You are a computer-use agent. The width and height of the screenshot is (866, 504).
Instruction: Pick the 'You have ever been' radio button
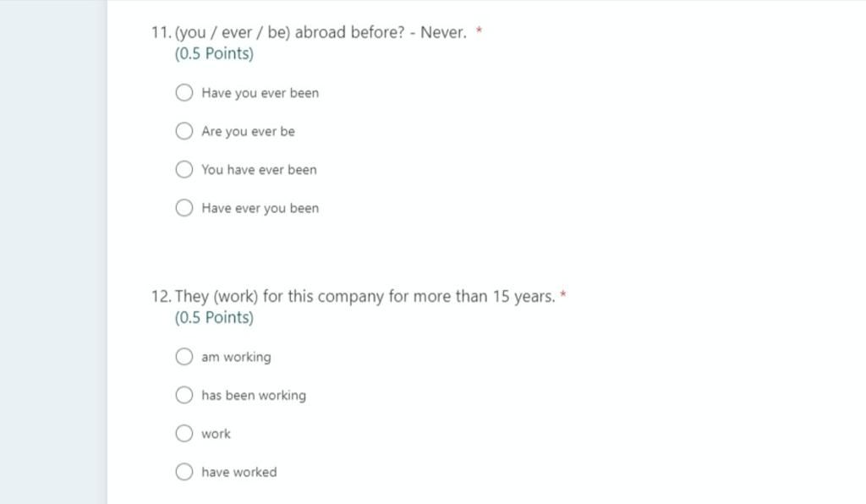(x=184, y=169)
